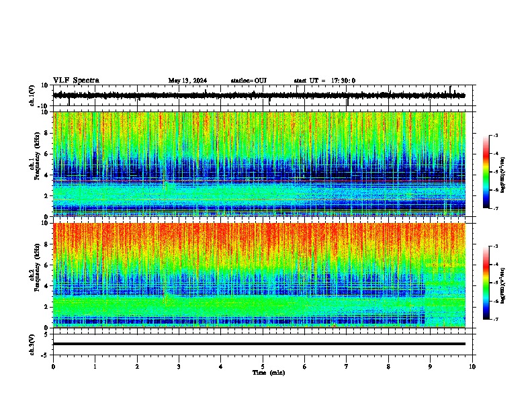Click the ch.1 "Frequency (kHz)" axis label

click(37, 156)
